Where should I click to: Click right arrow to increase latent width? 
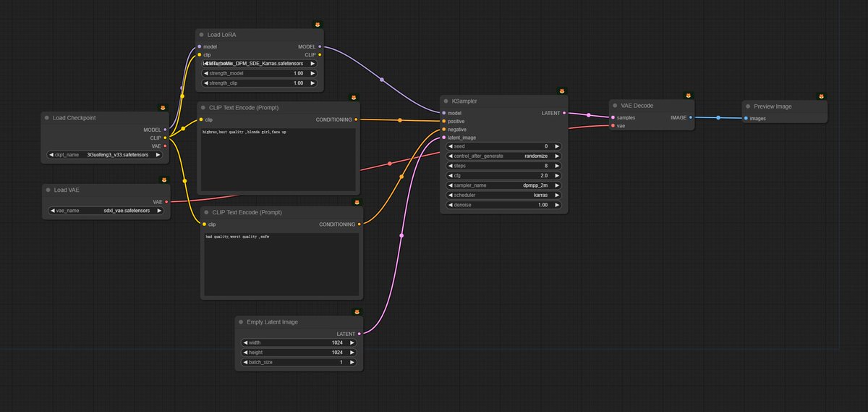point(352,342)
